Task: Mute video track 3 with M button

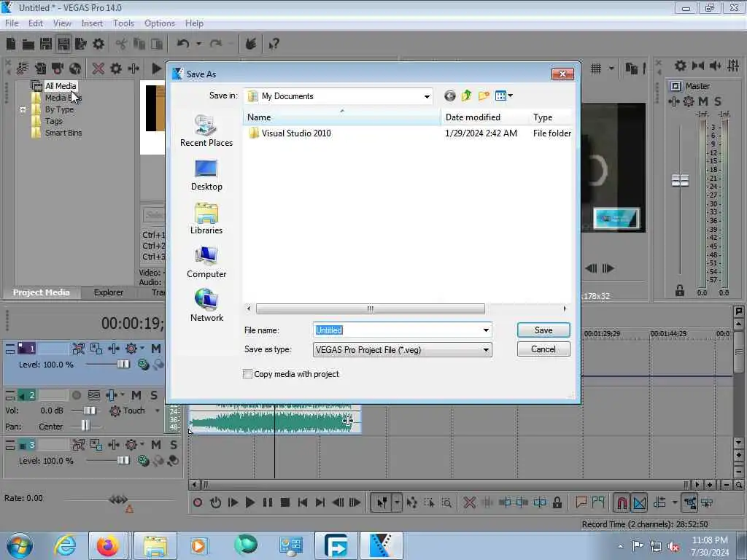Action: [x=156, y=445]
